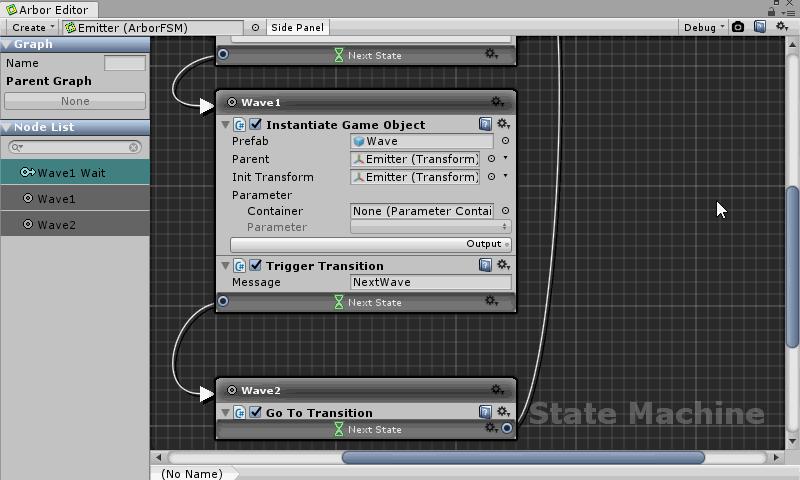Collapse the Graph section header
Image resolution: width=800 pixels, height=480 pixels.
[x=75, y=44]
